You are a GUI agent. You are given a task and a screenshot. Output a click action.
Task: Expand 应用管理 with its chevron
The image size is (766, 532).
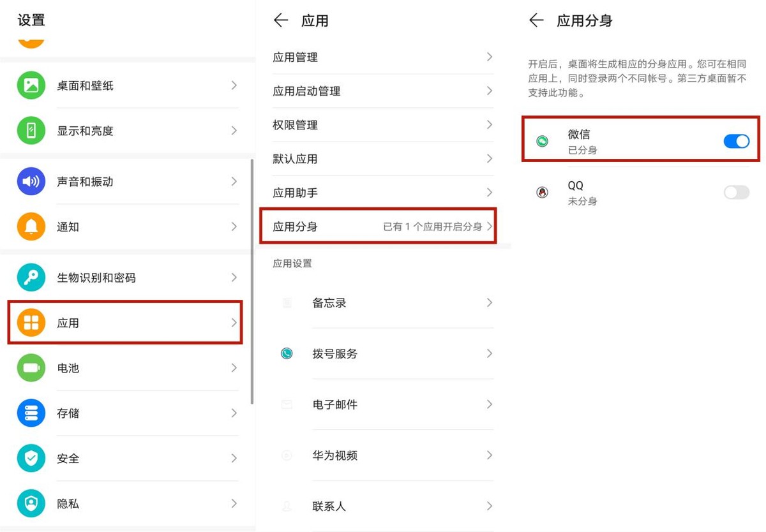coord(488,57)
